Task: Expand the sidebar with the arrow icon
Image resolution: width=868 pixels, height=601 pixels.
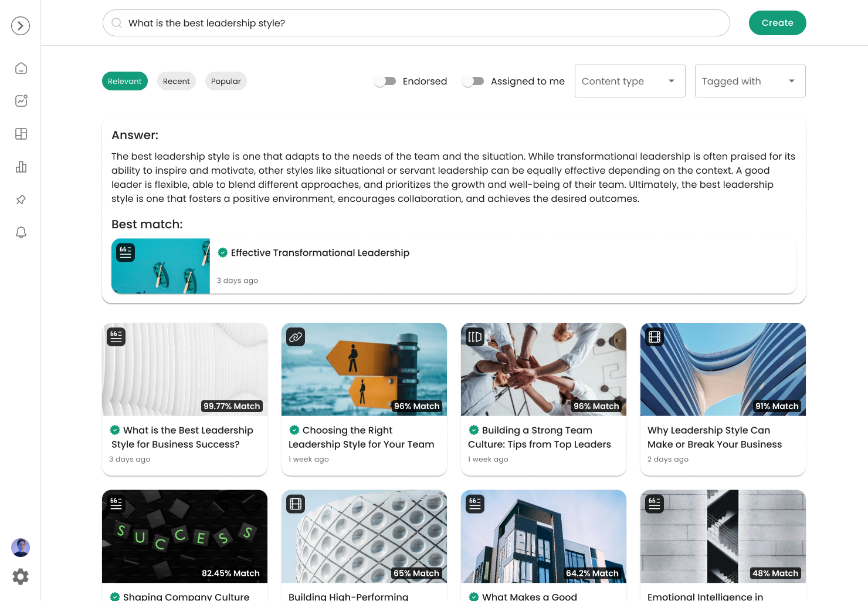Action: pyautogui.click(x=21, y=26)
